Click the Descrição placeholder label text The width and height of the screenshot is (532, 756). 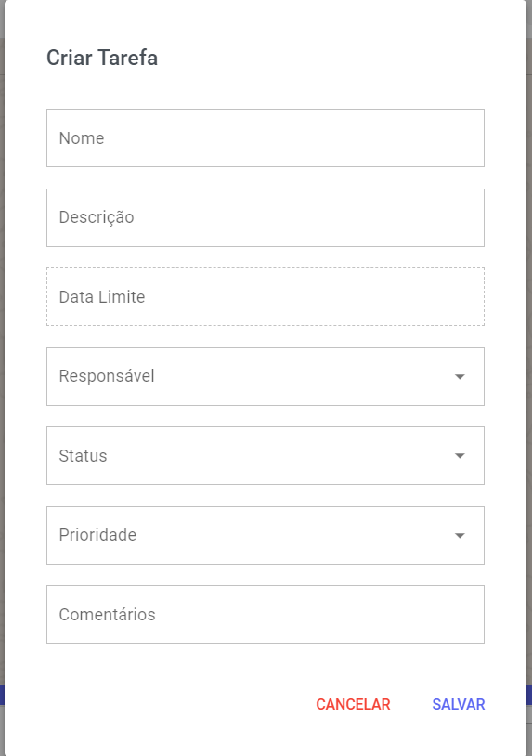coord(97,217)
